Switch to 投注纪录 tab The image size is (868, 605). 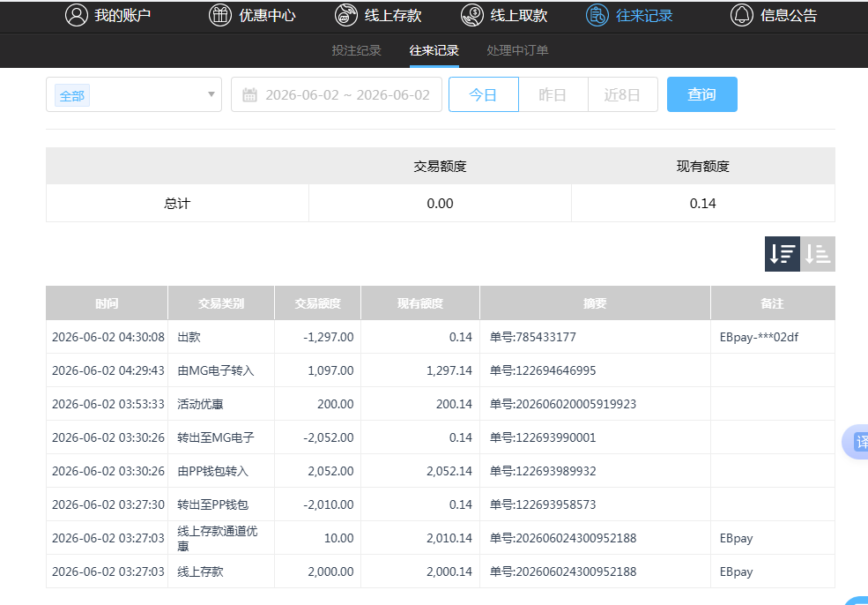tap(357, 50)
